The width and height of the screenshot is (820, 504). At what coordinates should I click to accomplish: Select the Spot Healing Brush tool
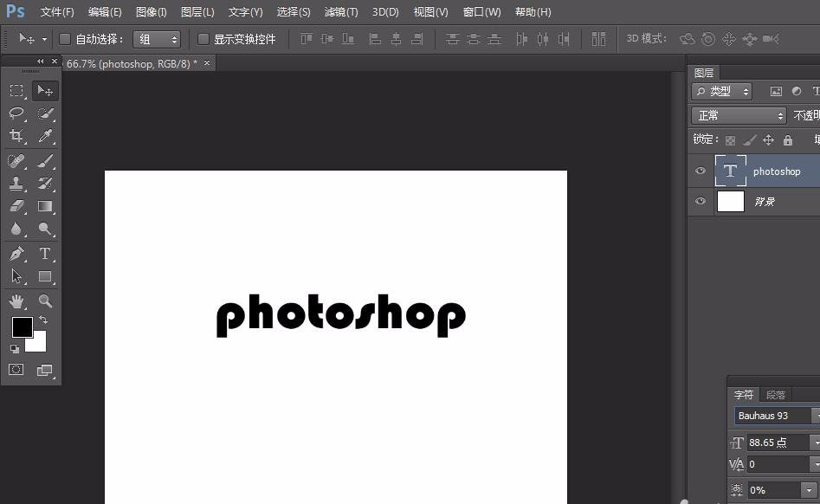pyautogui.click(x=16, y=160)
